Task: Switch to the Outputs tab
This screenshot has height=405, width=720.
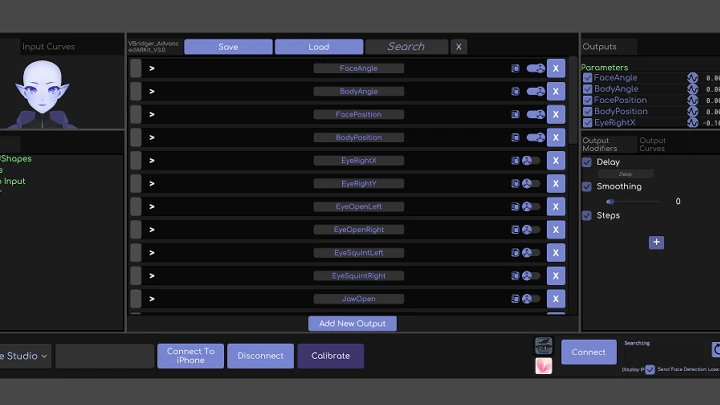Action: (609, 46)
